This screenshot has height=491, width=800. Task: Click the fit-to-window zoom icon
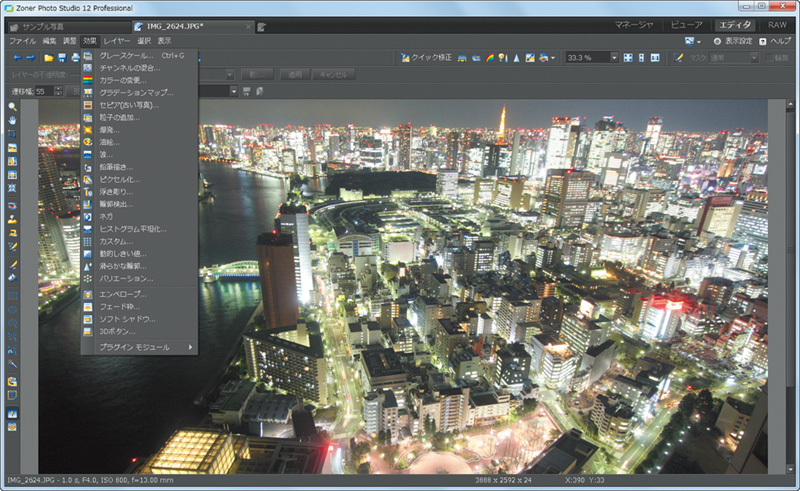pos(628,58)
